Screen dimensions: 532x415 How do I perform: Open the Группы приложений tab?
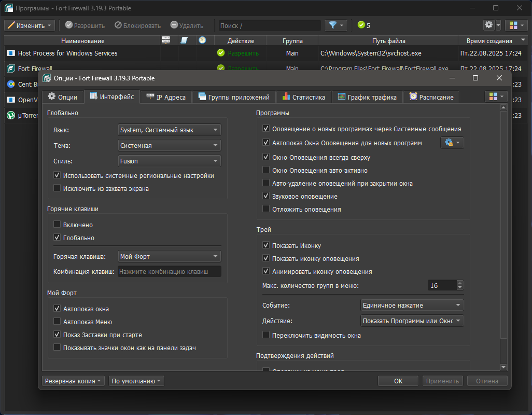[x=234, y=97]
